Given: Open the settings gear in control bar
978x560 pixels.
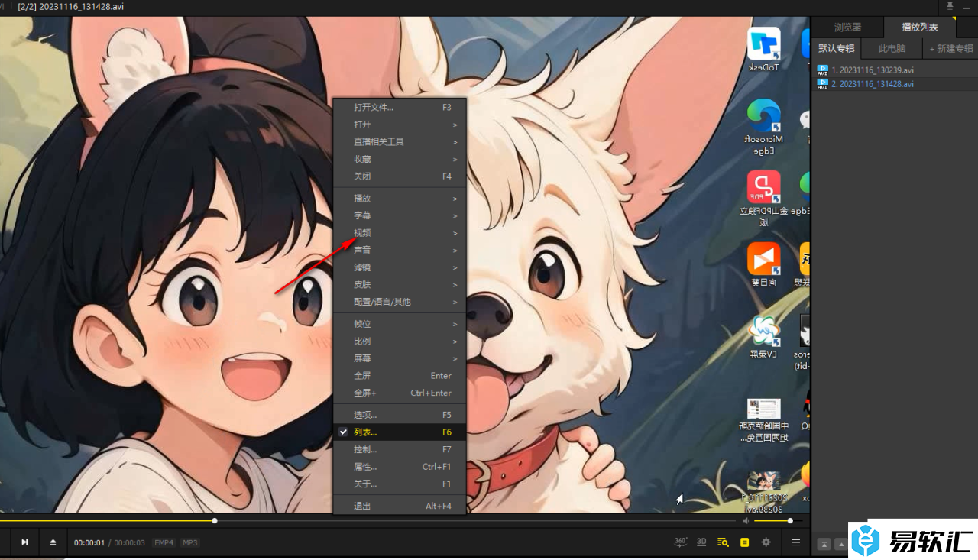Looking at the screenshot, I should [766, 542].
